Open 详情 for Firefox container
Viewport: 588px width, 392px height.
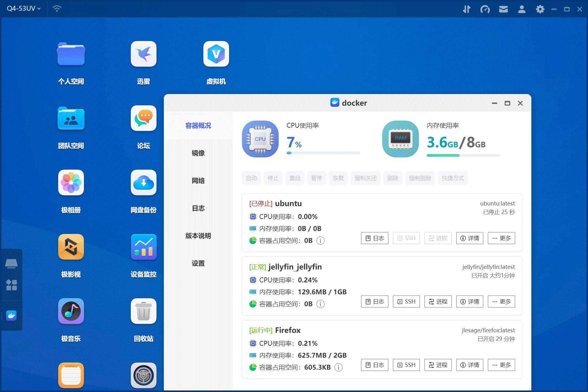pos(469,365)
